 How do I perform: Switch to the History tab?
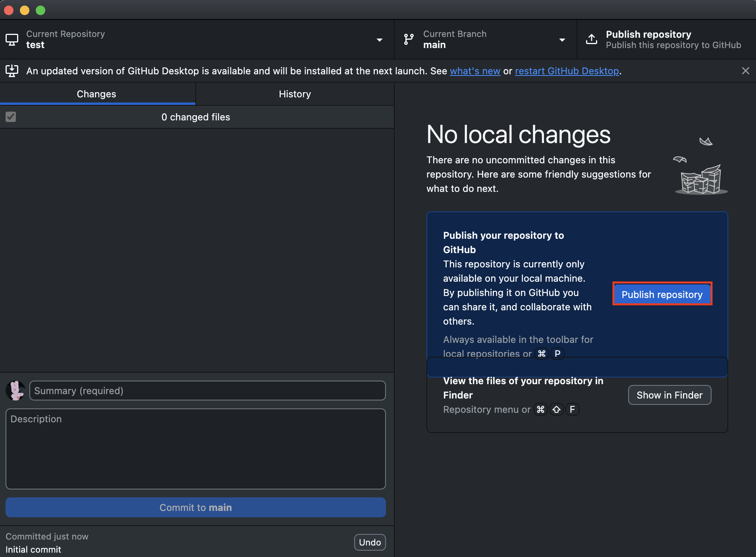(295, 94)
